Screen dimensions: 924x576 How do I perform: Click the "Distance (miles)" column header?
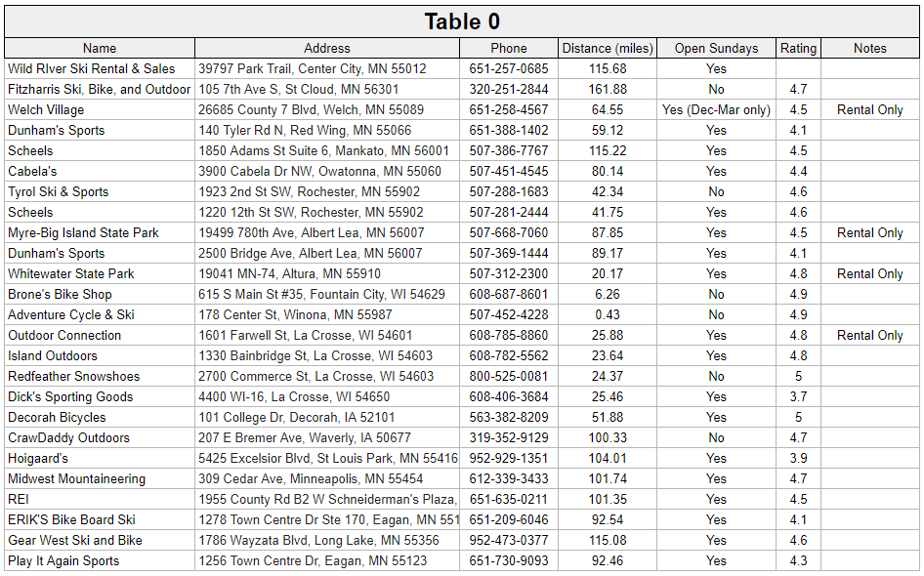pos(607,48)
